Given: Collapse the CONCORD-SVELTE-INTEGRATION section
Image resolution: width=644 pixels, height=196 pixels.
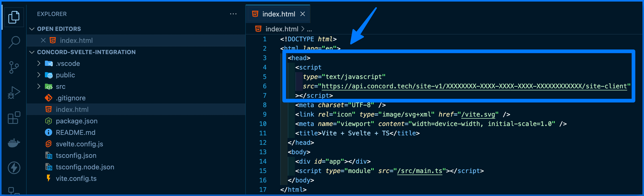Looking at the screenshot, I should coord(32,52).
